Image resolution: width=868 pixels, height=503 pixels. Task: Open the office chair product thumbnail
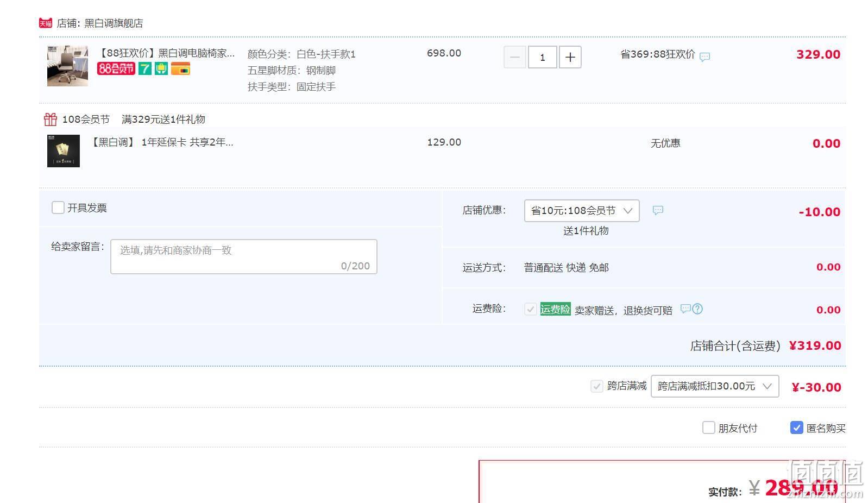67,66
